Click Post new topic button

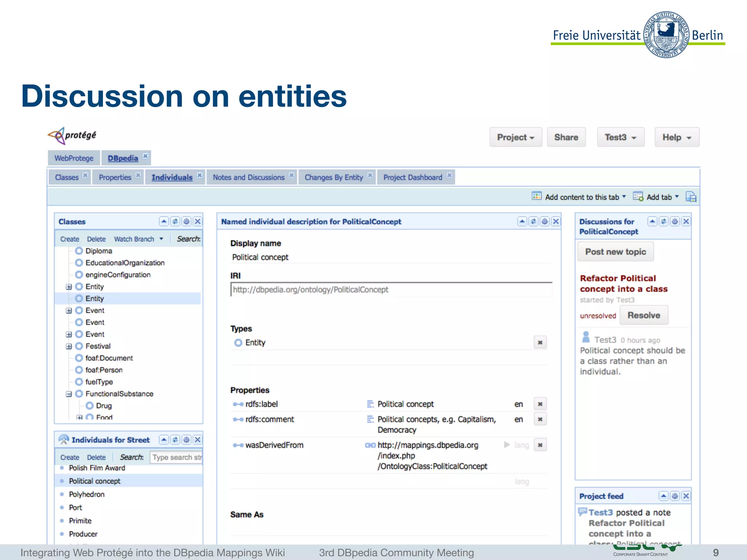point(616,252)
